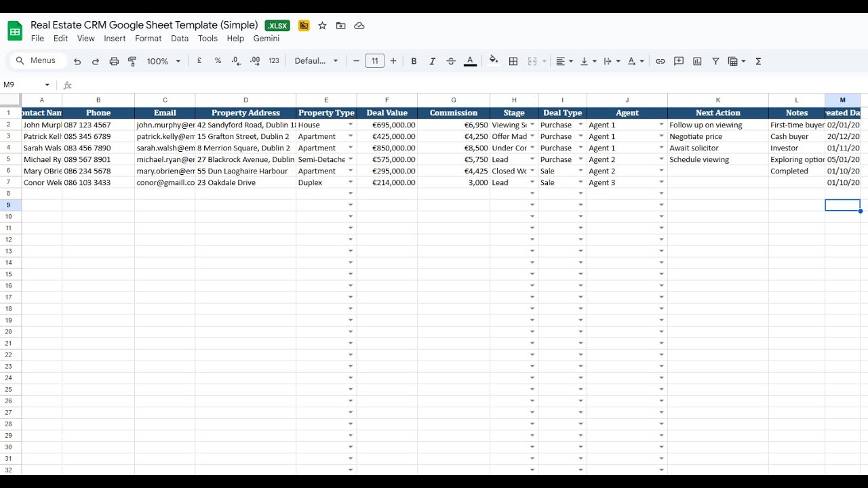The width and height of the screenshot is (868, 488).
Task: Decrease decimal places
Action: (236, 61)
